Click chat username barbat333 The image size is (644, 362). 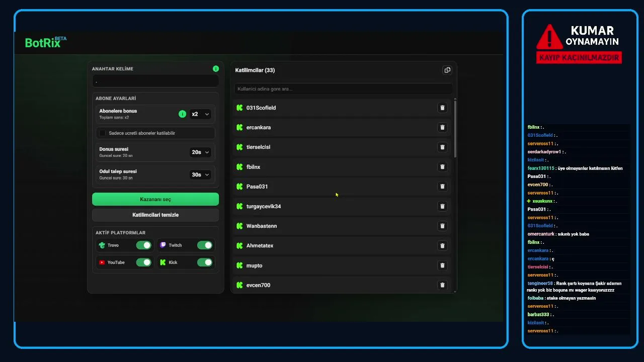[x=538, y=314]
